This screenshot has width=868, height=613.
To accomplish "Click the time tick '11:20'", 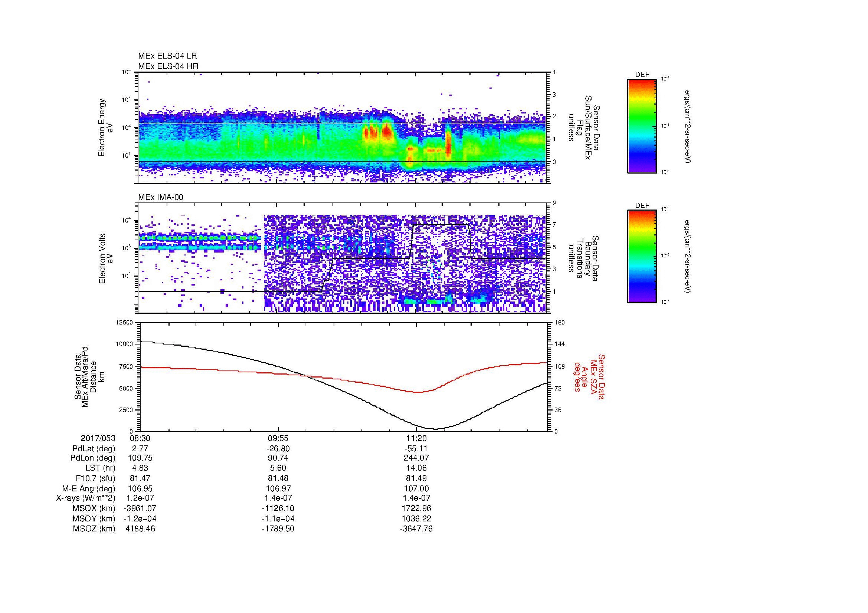I will 416,438.
